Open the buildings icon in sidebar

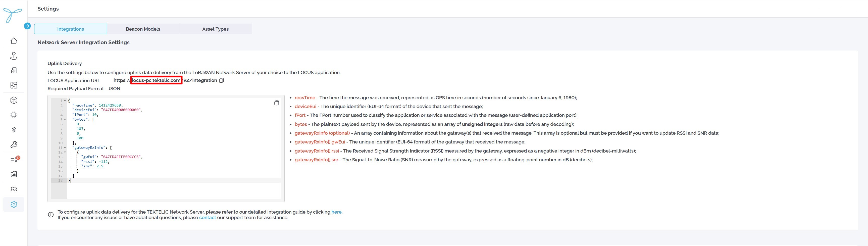click(14, 70)
